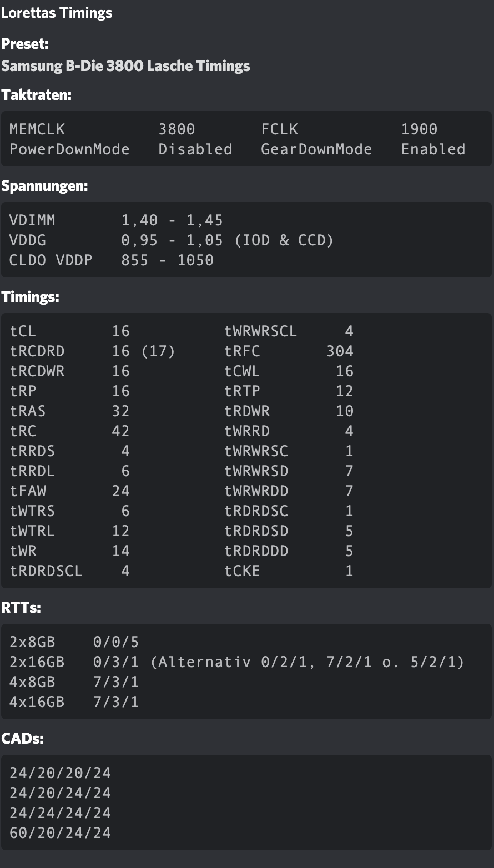The height and width of the screenshot is (868, 494).
Task: Select the 2x16GB RTT alternatives line
Action: (x=236, y=662)
